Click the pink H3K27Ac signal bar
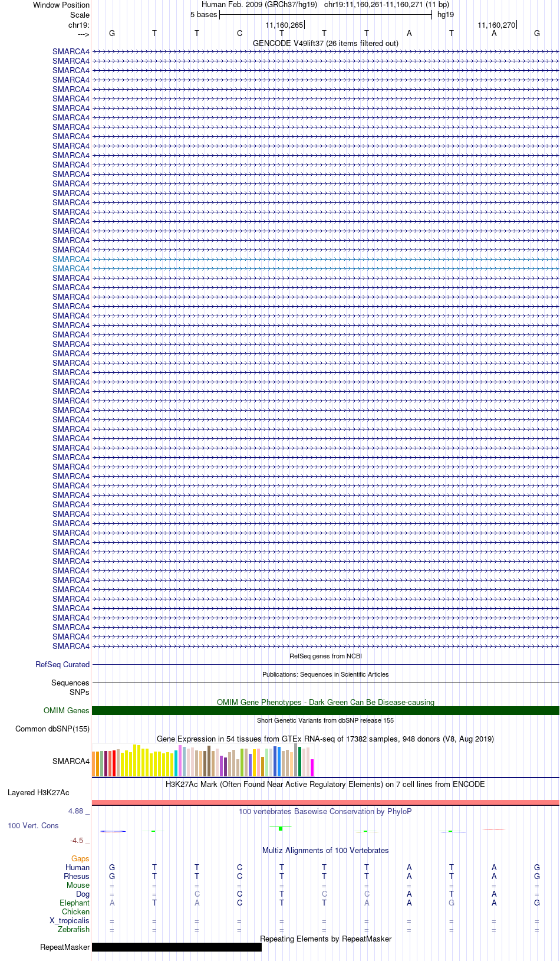This screenshot has height=961, width=560. tap(325, 802)
